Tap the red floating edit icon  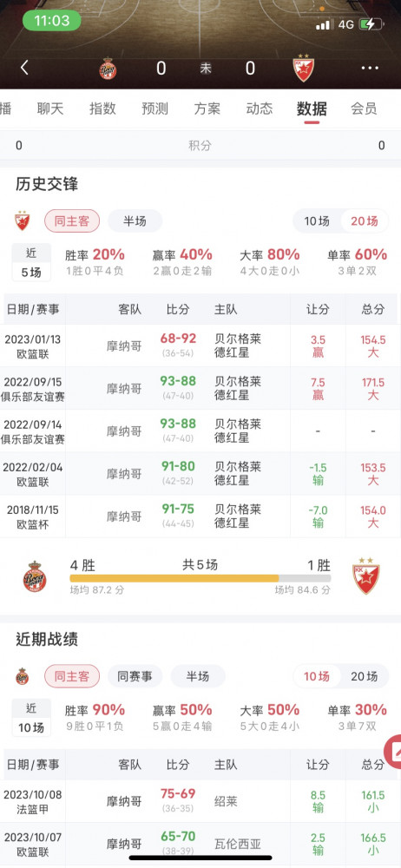[394, 751]
